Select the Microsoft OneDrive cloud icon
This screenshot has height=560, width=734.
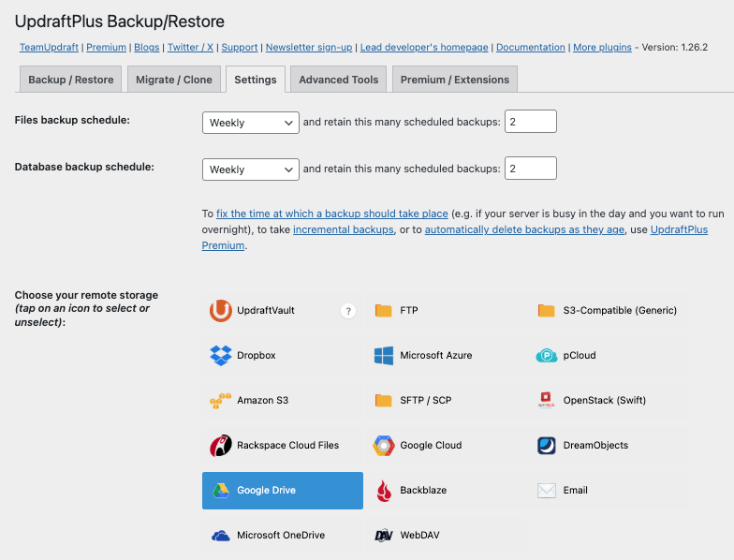coord(221,536)
